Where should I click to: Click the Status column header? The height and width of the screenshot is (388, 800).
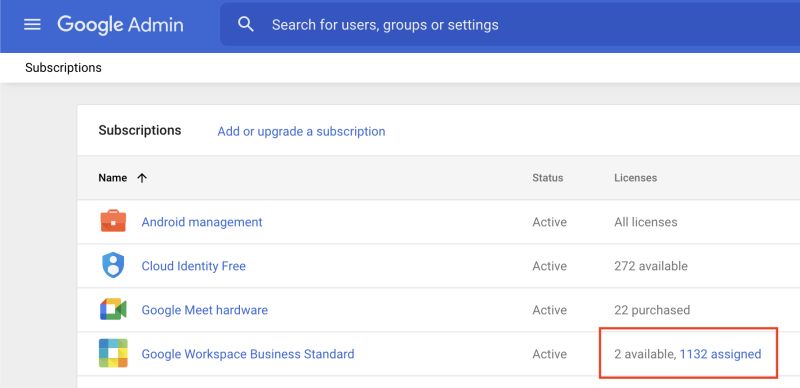point(547,178)
